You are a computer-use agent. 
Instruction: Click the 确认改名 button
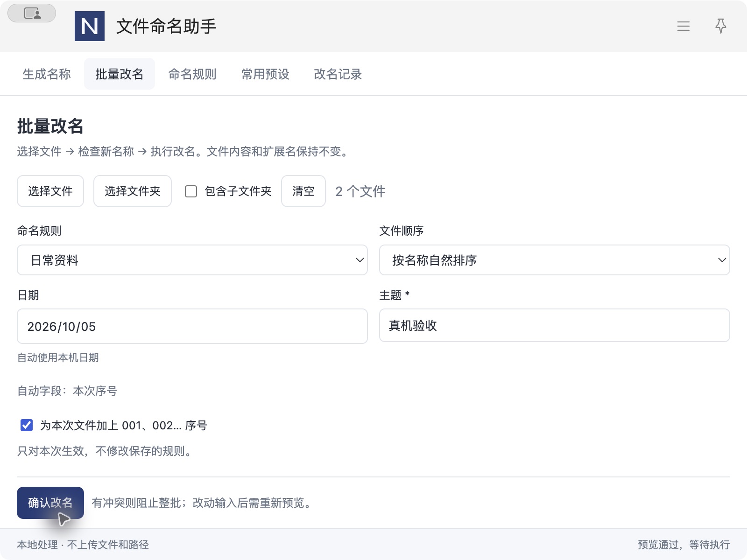point(50,503)
